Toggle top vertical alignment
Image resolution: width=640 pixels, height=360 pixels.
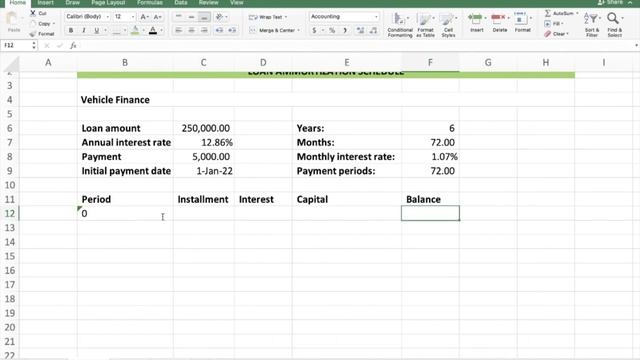(178, 17)
